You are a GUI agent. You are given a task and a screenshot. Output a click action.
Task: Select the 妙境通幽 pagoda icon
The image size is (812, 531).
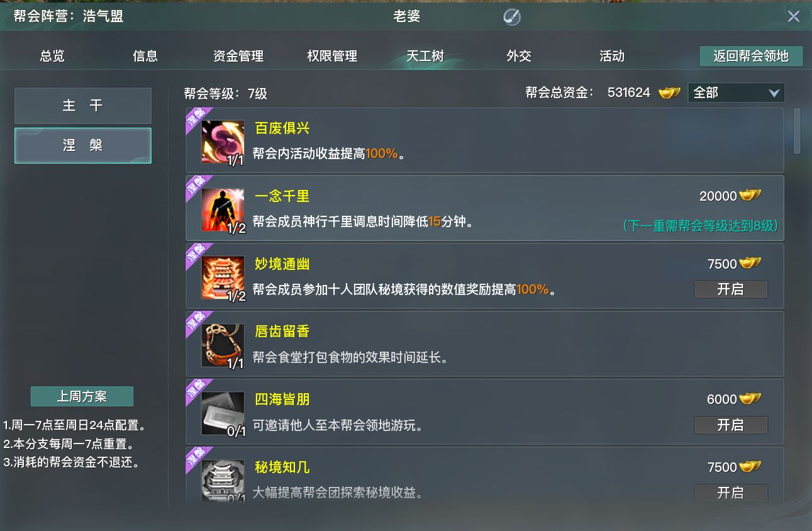(x=223, y=277)
